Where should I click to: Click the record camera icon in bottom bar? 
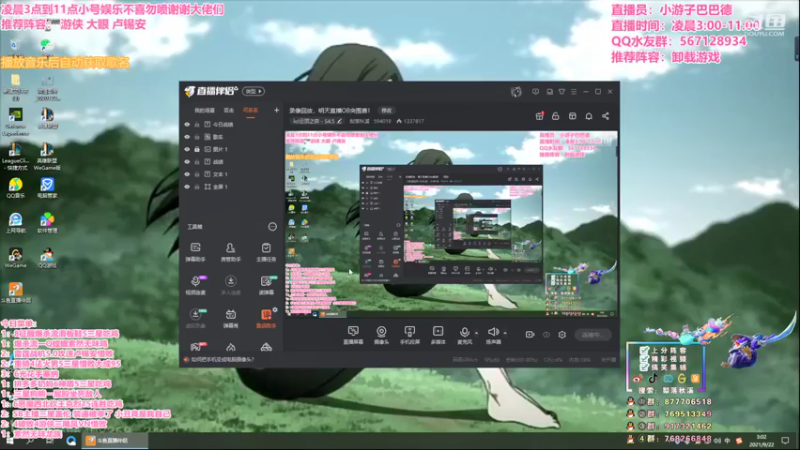530,335
